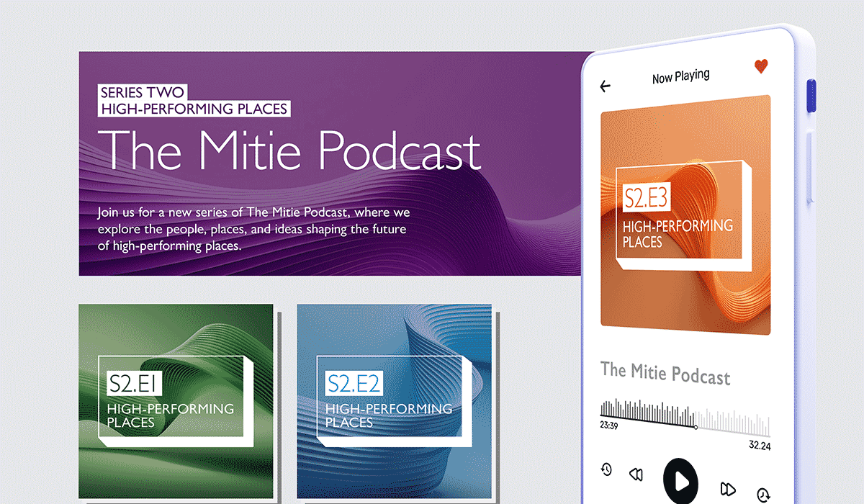Click HIGH-PERFORMING PLACES banner label
This screenshot has height=504, width=864.
194,109
